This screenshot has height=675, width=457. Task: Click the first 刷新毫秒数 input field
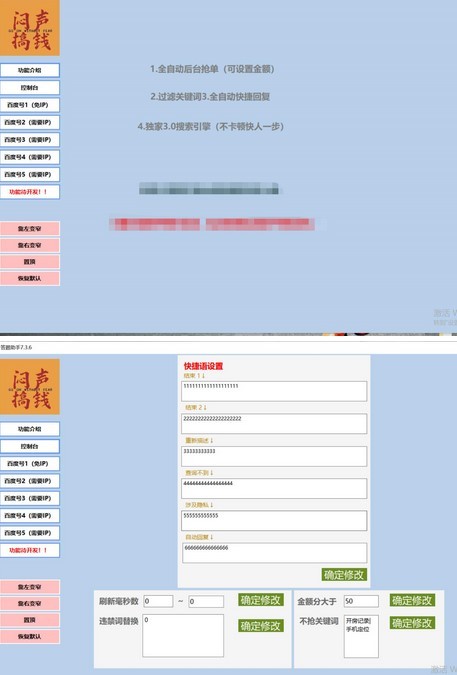158,601
